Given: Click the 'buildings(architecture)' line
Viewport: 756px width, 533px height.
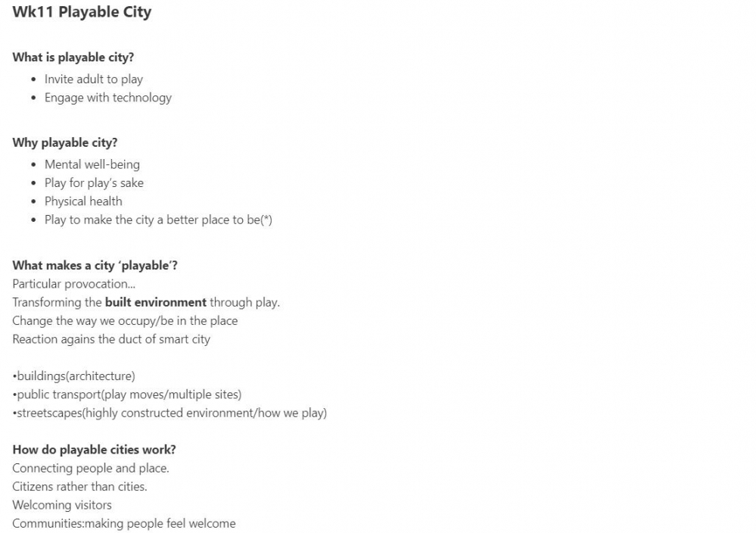Looking at the screenshot, I should coord(73,376).
